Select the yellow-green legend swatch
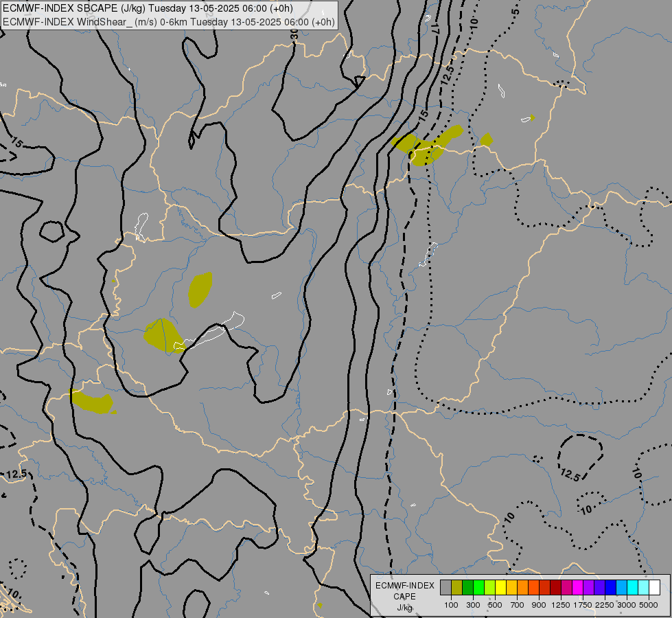This screenshot has height=618, width=672. tap(490, 587)
